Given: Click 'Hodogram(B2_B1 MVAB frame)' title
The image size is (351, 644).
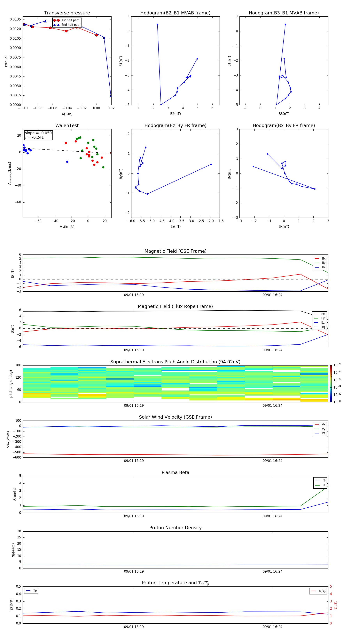Looking at the screenshot, I should click(175, 13).
